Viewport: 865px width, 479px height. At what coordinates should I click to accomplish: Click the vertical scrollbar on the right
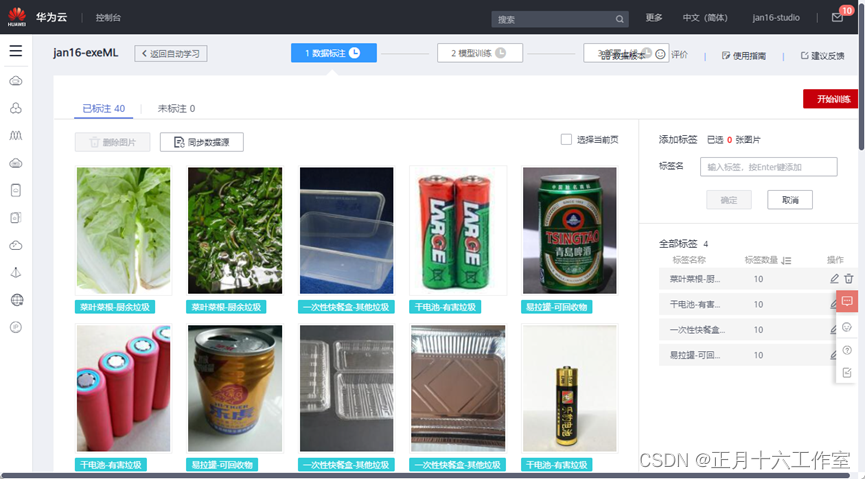coord(861,77)
